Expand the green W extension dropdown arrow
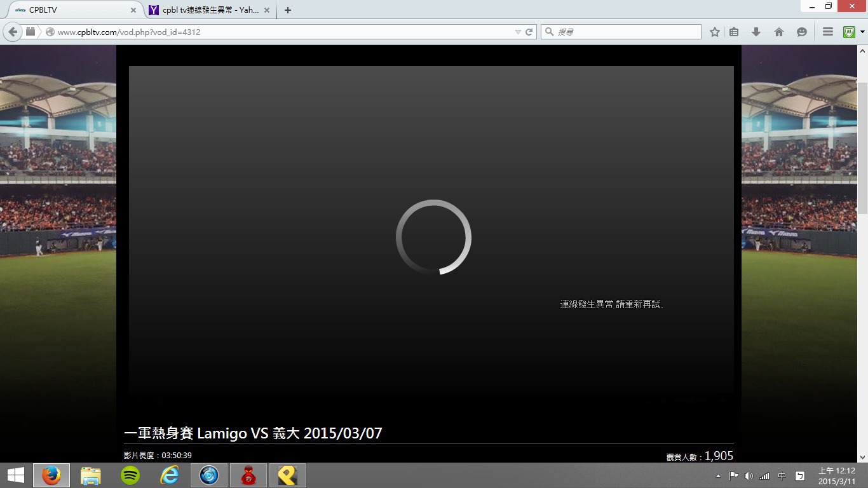Viewport: 868px width, 488px height. click(862, 32)
